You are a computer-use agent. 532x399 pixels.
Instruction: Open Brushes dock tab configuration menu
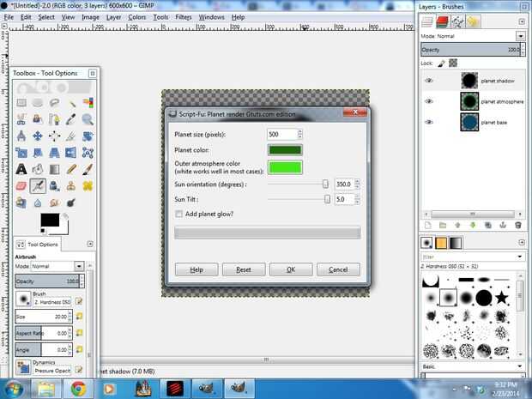pyautogui.click(x=522, y=242)
